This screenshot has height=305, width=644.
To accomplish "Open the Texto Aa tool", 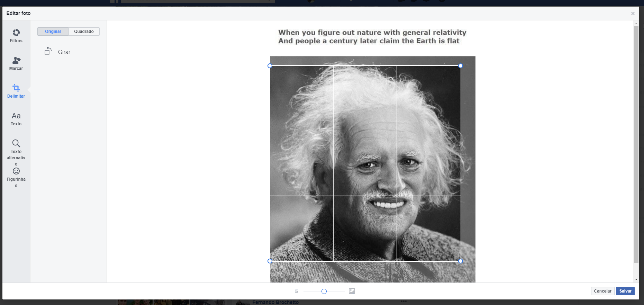I will (x=16, y=116).
